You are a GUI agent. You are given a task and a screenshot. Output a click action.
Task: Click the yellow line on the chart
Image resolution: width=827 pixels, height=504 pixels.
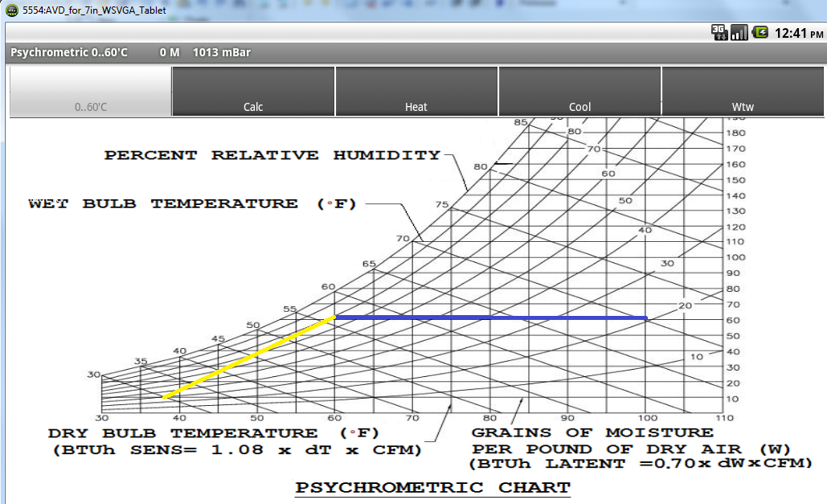tap(249, 357)
